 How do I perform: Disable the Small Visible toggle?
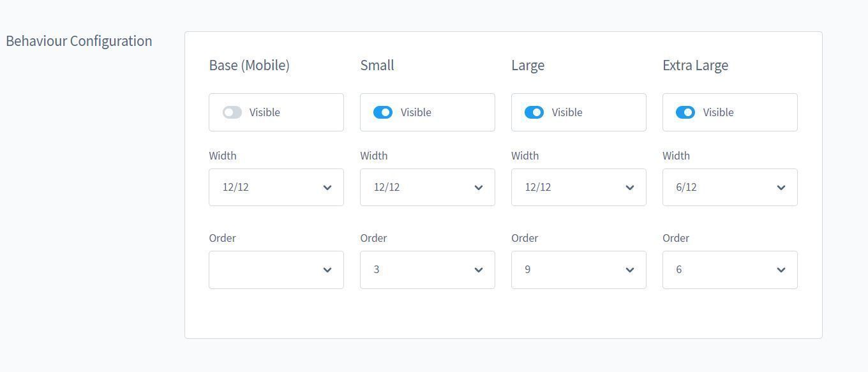coord(383,112)
